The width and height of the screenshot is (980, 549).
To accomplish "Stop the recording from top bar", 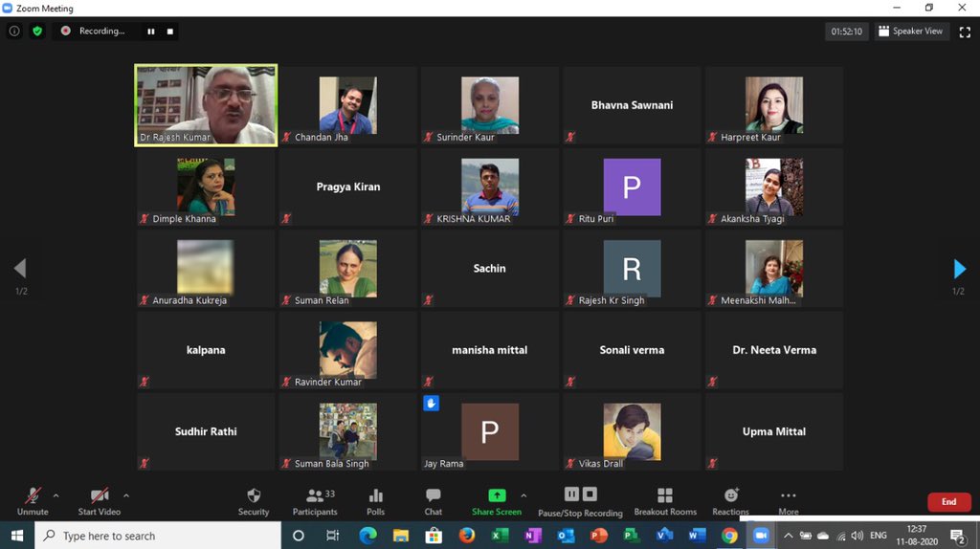I will coord(170,32).
